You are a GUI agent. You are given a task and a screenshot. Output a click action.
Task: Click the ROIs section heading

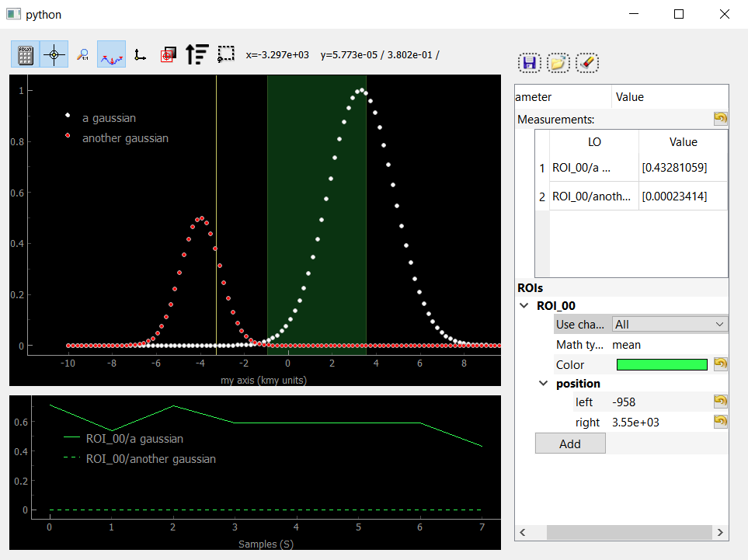[x=530, y=287]
